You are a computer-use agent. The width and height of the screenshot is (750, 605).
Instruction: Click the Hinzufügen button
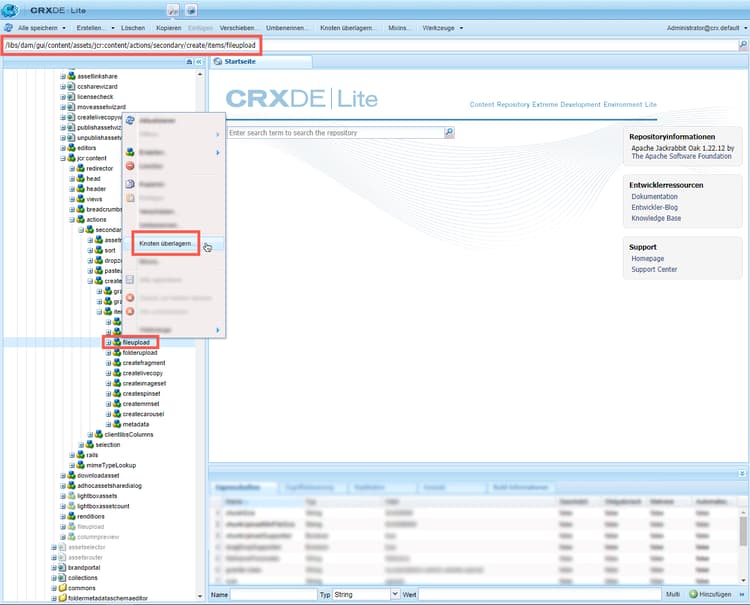coord(711,594)
